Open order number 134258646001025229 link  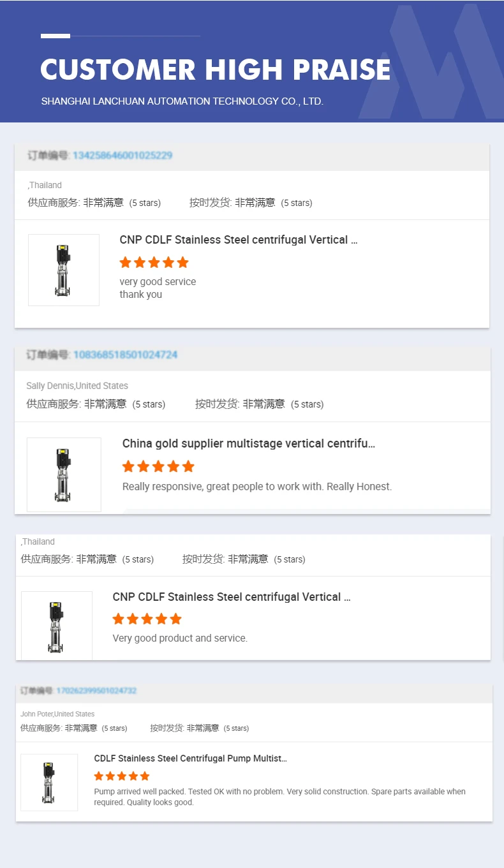(x=122, y=156)
